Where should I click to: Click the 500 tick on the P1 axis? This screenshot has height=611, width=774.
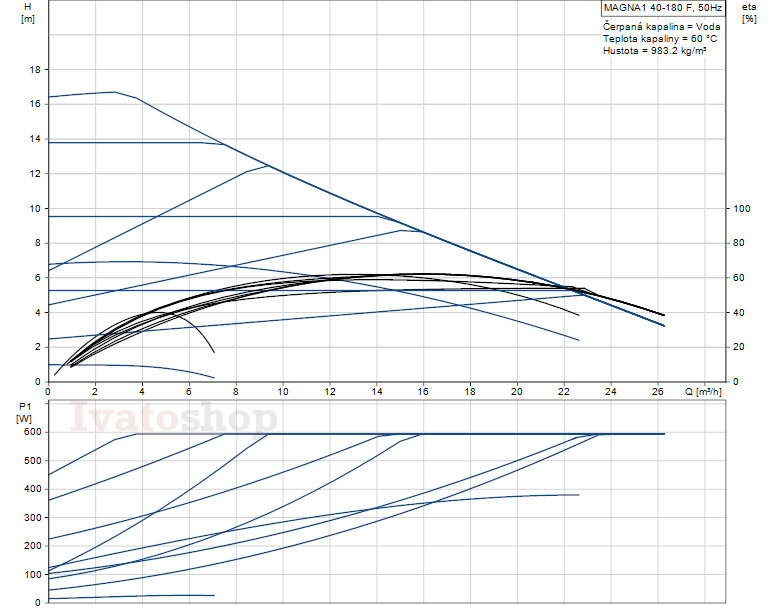pyautogui.click(x=31, y=461)
